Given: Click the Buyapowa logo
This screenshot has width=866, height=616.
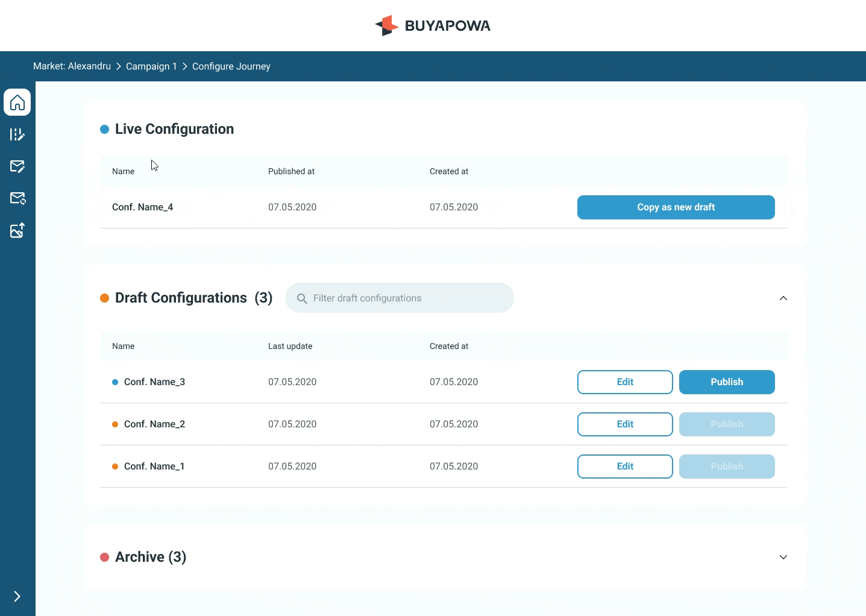Looking at the screenshot, I should click(433, 25).
